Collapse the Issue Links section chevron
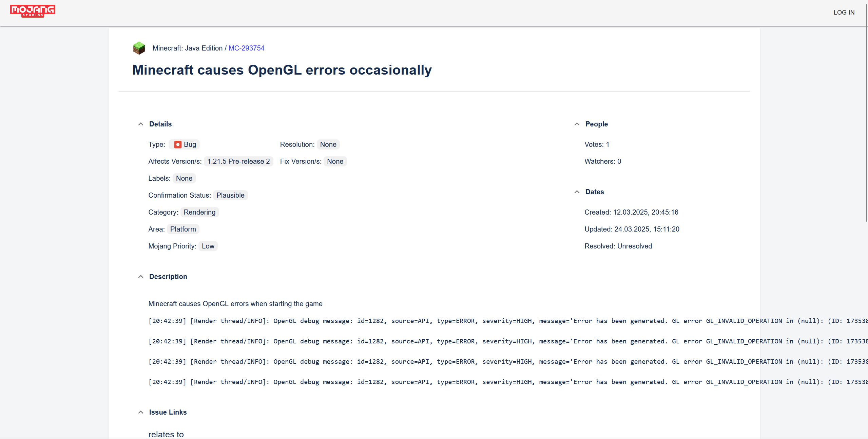868x439 pixels. coord(141,412)
